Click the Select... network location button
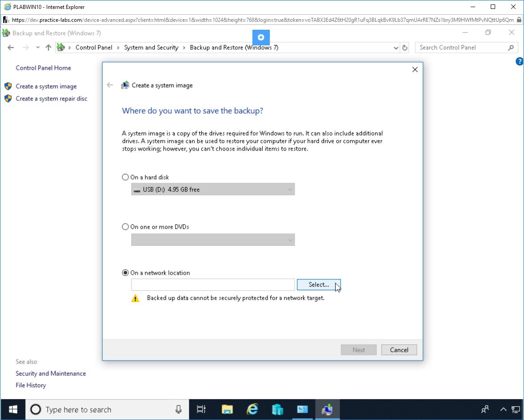The image size is (524, 420). [319, 285]
